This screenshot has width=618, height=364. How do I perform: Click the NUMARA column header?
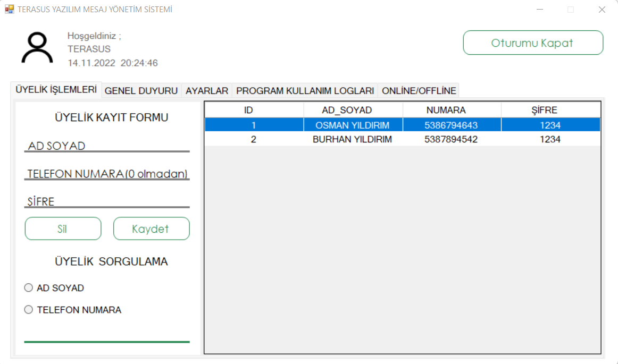[x=452, y=110]
